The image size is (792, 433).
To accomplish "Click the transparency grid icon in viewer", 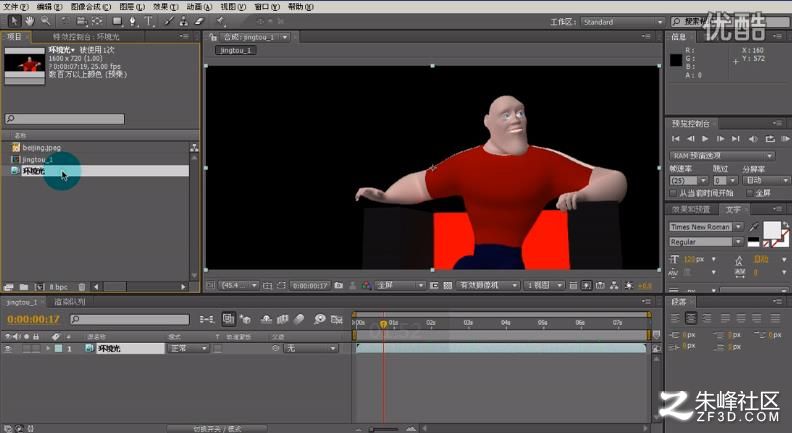I will point(448,285).
